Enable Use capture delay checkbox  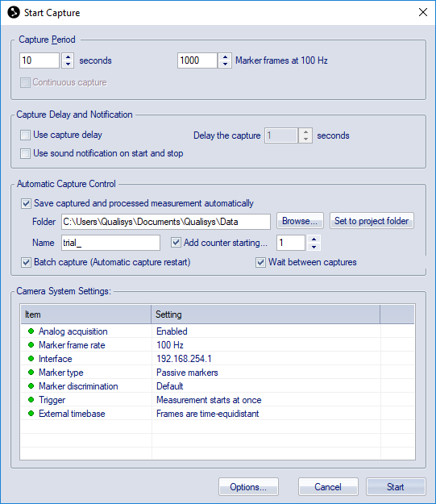click(x=25, y=135)
